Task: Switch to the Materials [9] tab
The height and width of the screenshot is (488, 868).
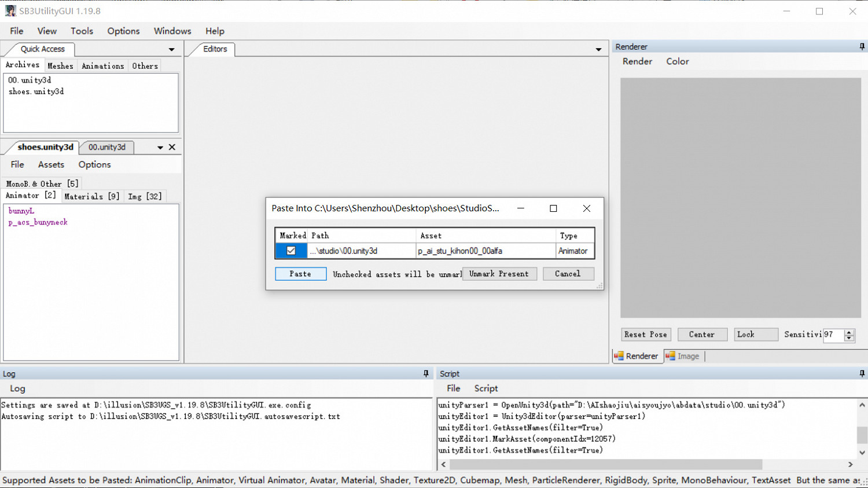Action: click(91, 196)
